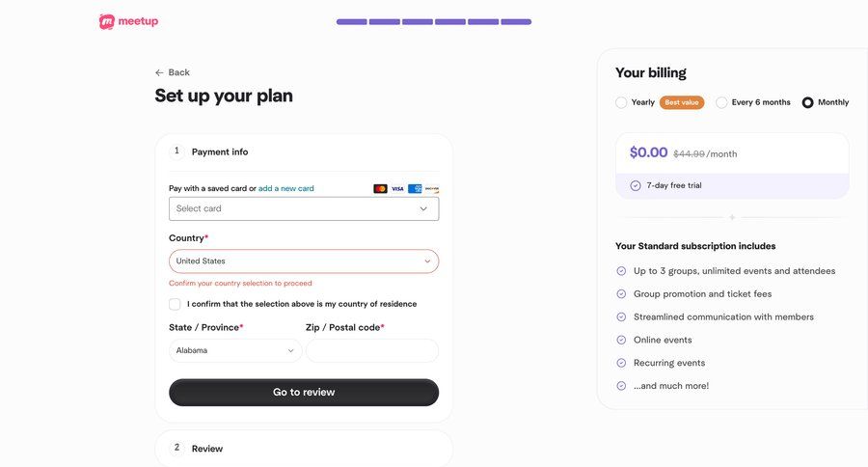Viewport: 868px width, 467px height.
Task: Select the Monthly billing radio button
Action: click(808, 102)
